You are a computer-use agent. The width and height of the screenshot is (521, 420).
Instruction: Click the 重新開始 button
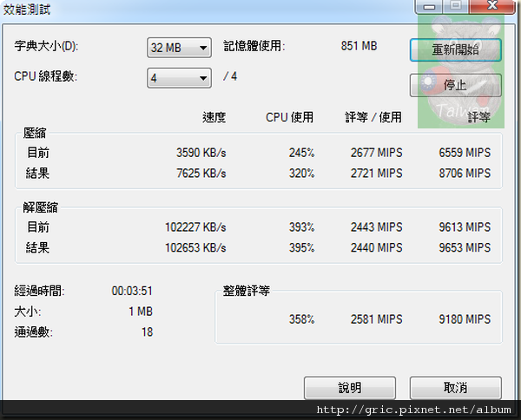click(x=456, y=49)
